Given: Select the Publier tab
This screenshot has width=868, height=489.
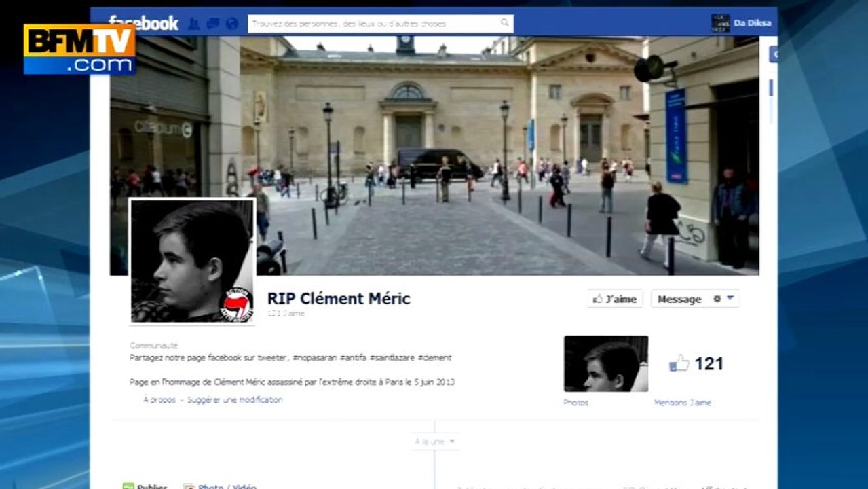Looking at the screenshot, I should 145,486.
